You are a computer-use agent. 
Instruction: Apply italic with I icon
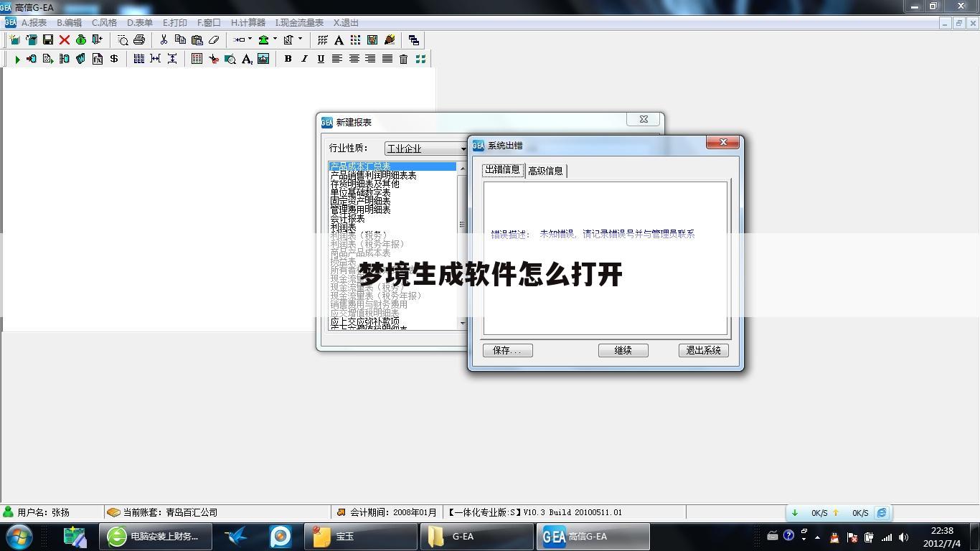304,59
